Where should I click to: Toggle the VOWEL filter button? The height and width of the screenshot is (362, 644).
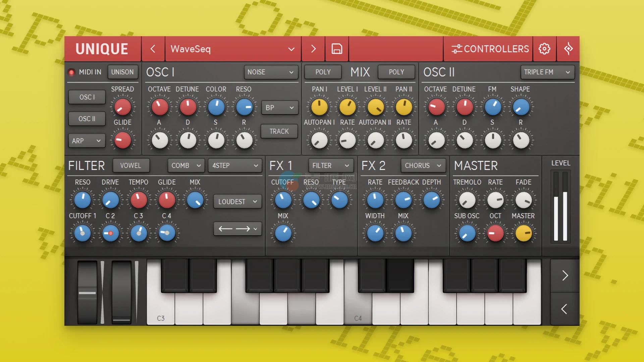(130, 166)
